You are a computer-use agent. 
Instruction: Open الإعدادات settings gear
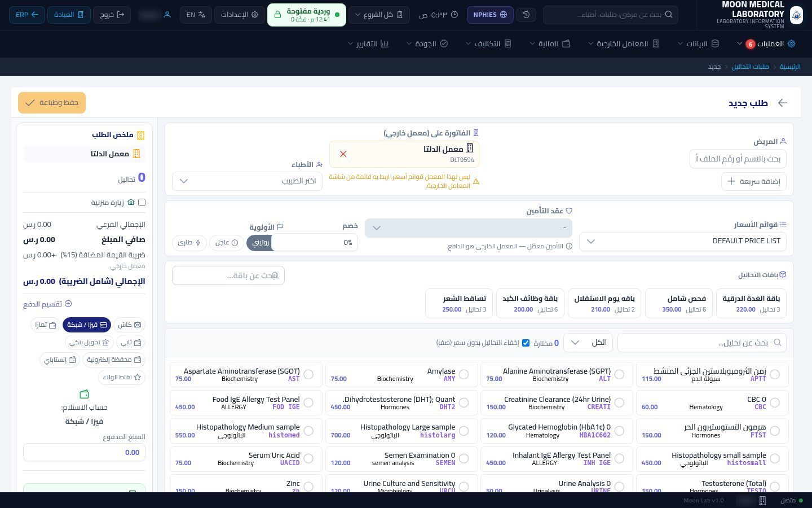[239, 15]
